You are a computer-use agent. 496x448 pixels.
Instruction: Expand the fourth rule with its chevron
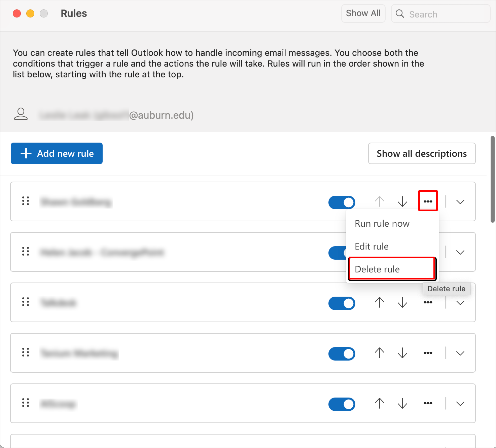[460, 353]
